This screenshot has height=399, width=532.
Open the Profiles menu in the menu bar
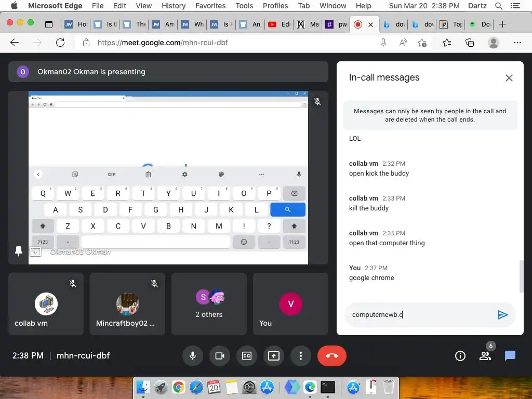(x=275, y=6)
